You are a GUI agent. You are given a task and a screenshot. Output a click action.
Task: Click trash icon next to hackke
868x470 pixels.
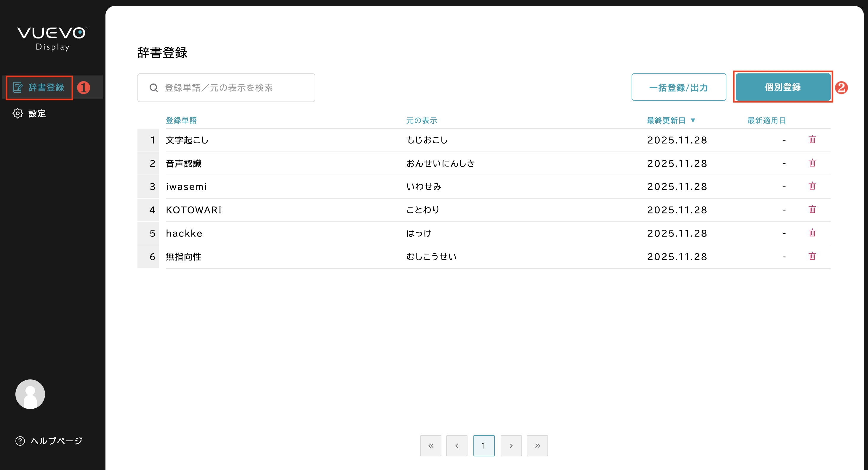tap(812, 233)
